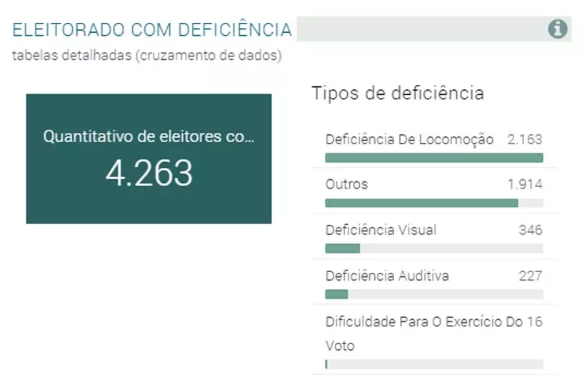Open the tabelas detalhadas subtitle link
The height and width of the screenshot is (392, 587).
[146, 56]
